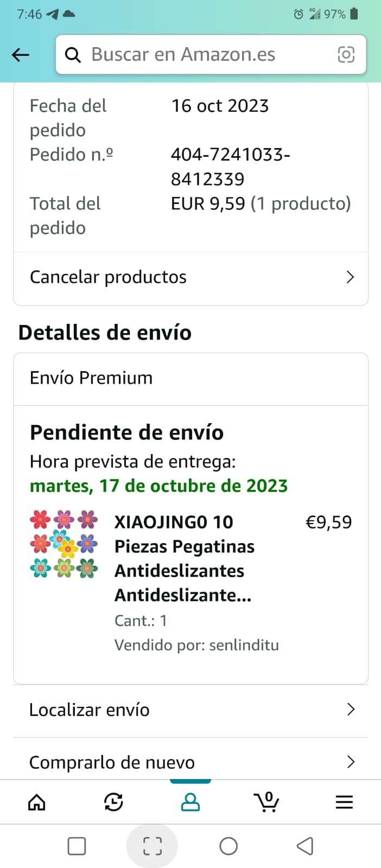Tap the back arrow icon
This screenshot has width=381, height=868.
pyautogui.click(x=21, y=54)
